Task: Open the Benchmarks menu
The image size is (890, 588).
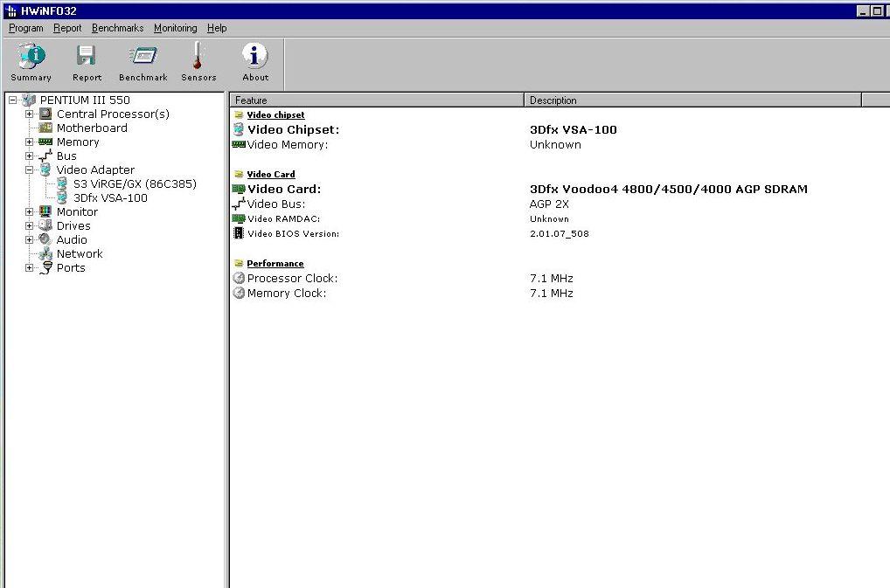Action: tap(117, 28)
